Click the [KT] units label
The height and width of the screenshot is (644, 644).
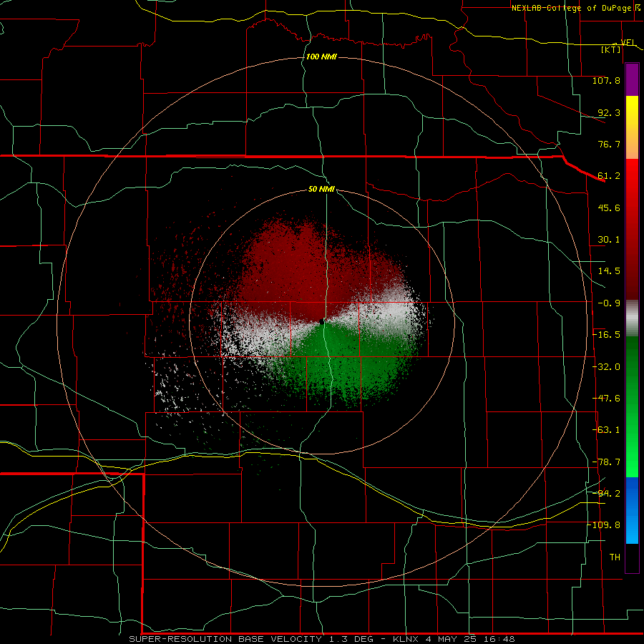[x=611, y=49]
